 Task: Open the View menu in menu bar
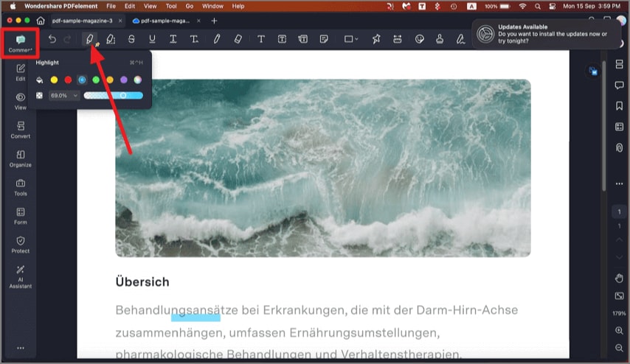tap(150, 6)
